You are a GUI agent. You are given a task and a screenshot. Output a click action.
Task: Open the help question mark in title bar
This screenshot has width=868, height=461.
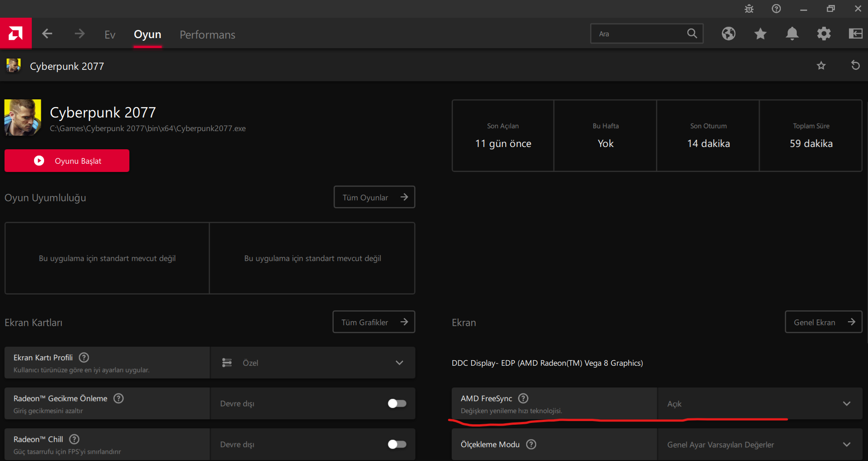pyautogui.click(x=776, y=9)
